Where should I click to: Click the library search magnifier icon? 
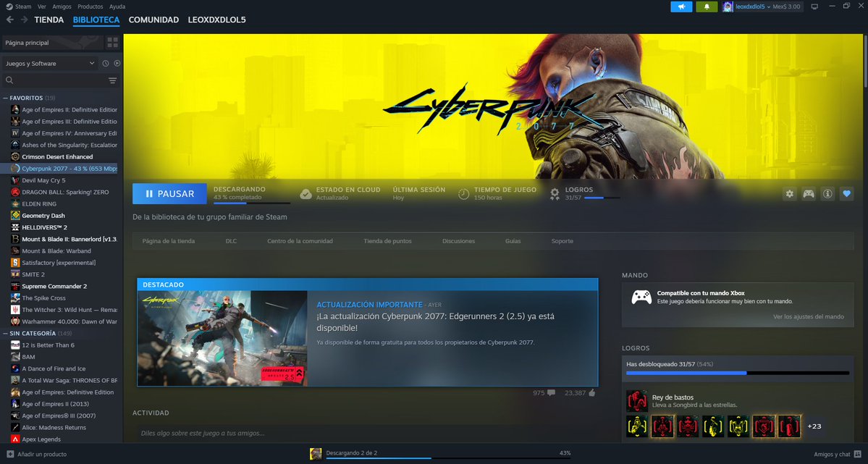click(x=9, y=80)
